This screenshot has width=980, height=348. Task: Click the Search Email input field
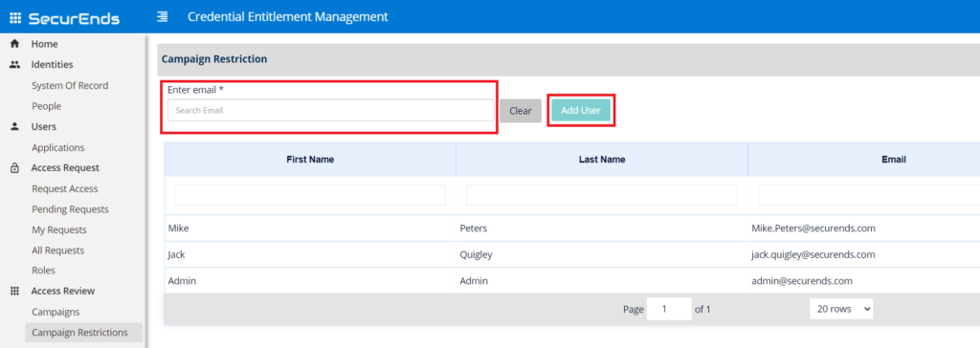(330, 111)
